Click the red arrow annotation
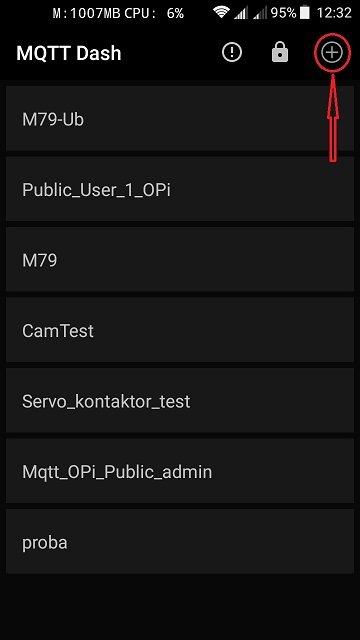Viewport: 360px width, 640px height. tap(333, 117)
